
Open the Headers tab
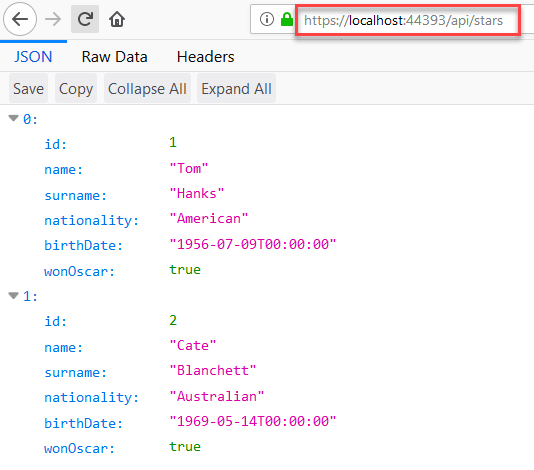point(205,57)
